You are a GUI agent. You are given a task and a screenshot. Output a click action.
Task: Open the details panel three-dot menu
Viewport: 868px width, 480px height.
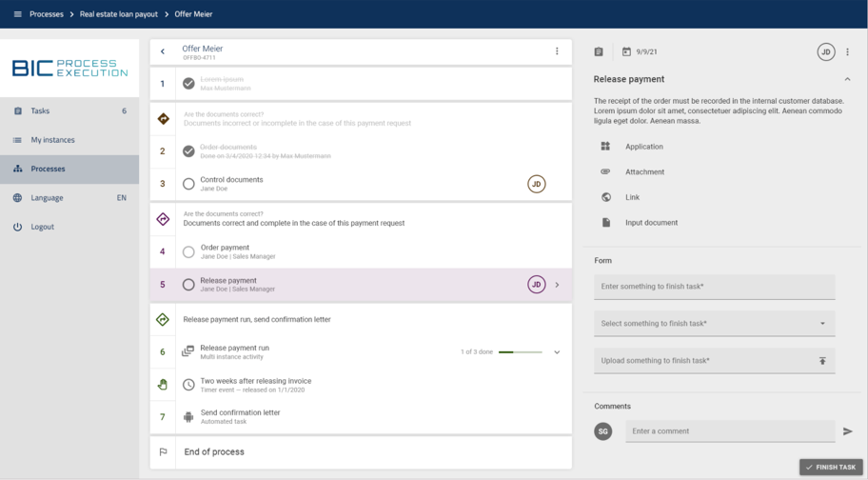(848, 52)
